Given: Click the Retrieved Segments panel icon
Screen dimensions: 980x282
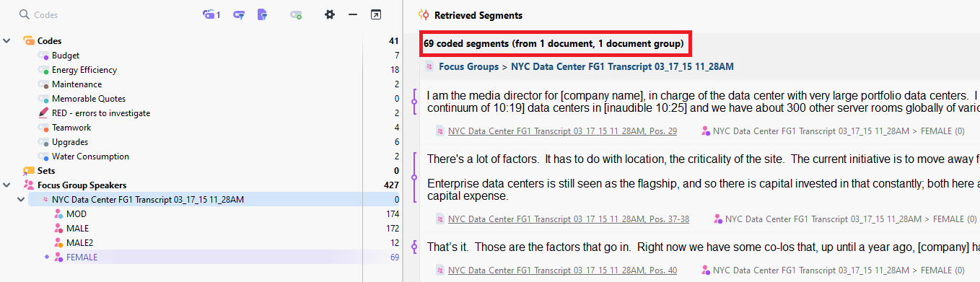Looking at the screenshot, I should (424, 15).
